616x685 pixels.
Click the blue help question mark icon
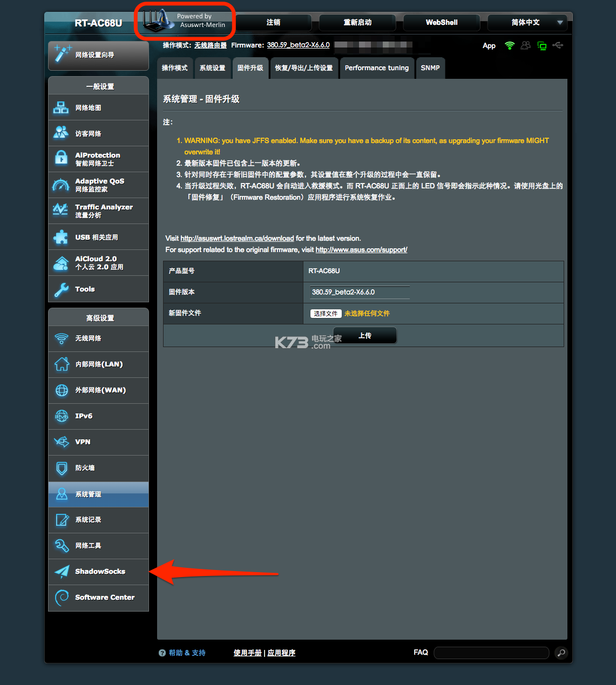tap(162, 653)
